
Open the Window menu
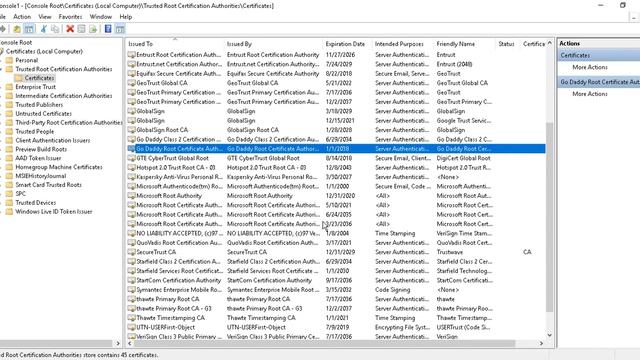tap(100, 17)
